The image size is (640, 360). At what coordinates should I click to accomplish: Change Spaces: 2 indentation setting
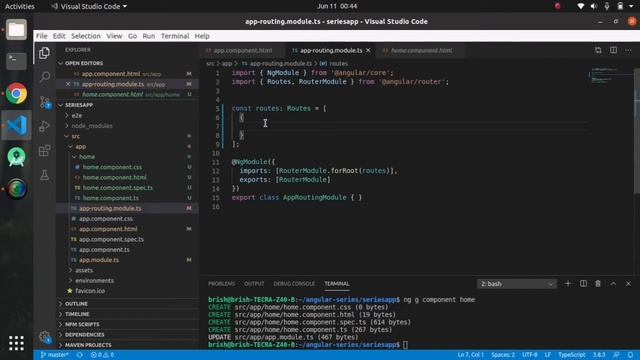coord(503,355)
